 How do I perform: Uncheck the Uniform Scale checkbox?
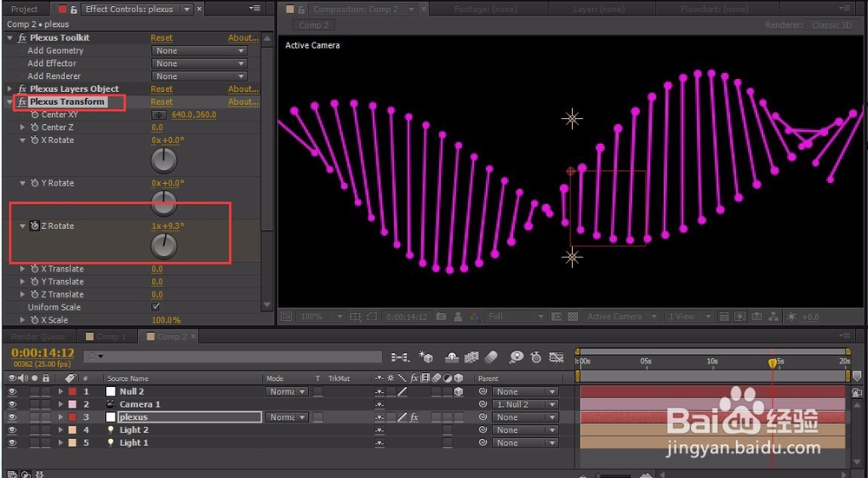coord(155,307)
